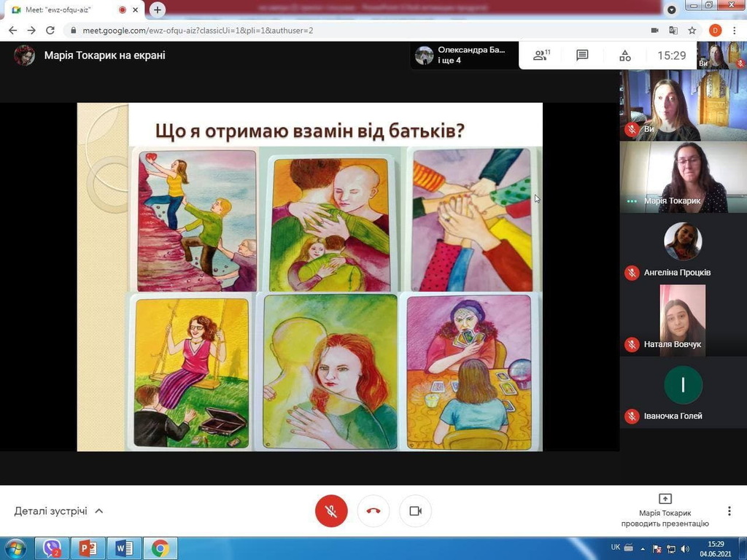This screenshot has height=560, width=747.
Task: Open the Chrome three-dot menu
Action: [734, 31]
